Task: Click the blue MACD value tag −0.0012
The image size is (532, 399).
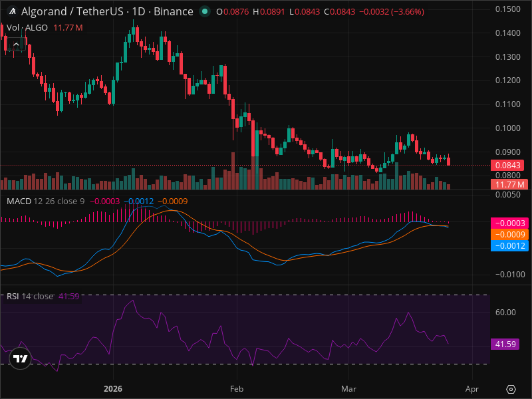Action: point(509,245)
